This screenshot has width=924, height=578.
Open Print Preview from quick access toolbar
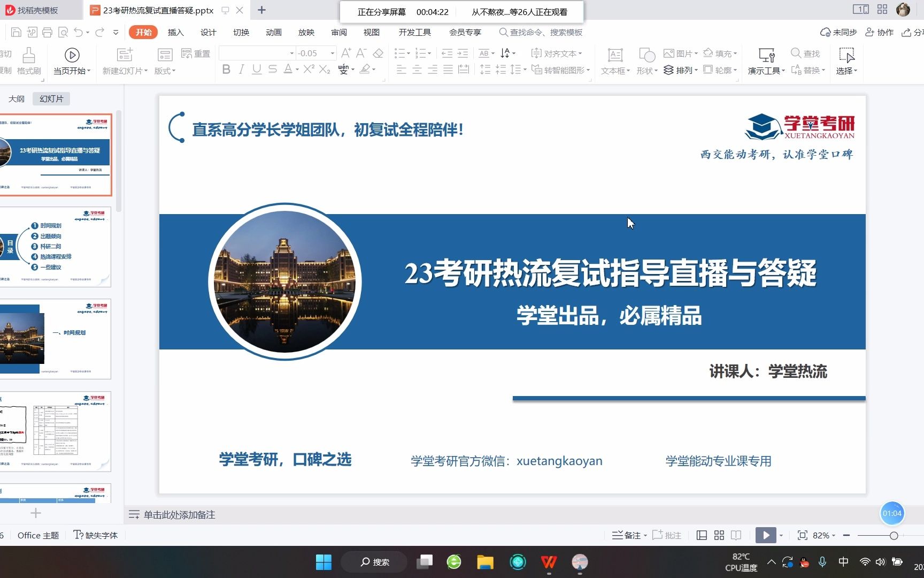[x=63, y=33]
